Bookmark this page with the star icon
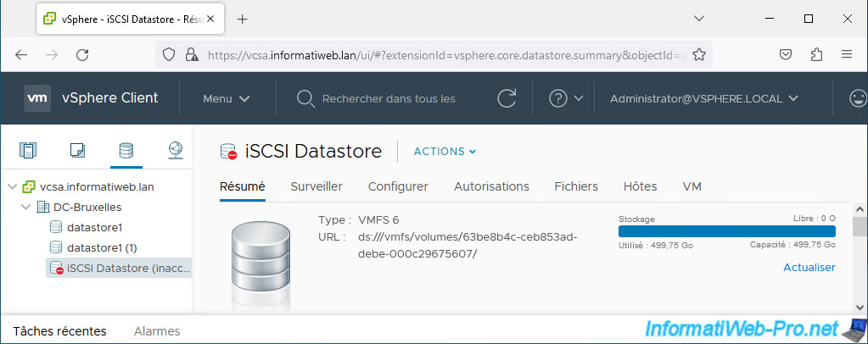 coord(699,54)
